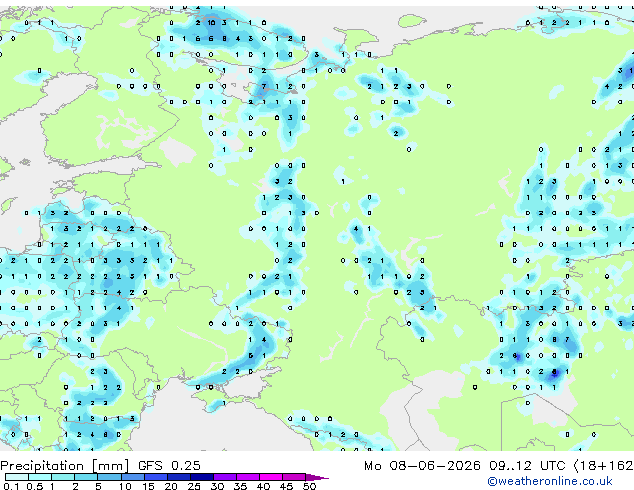Click the "09..12 UTC" time text
This screenshot has width=634, height=490.
click(x=527, y=466)
